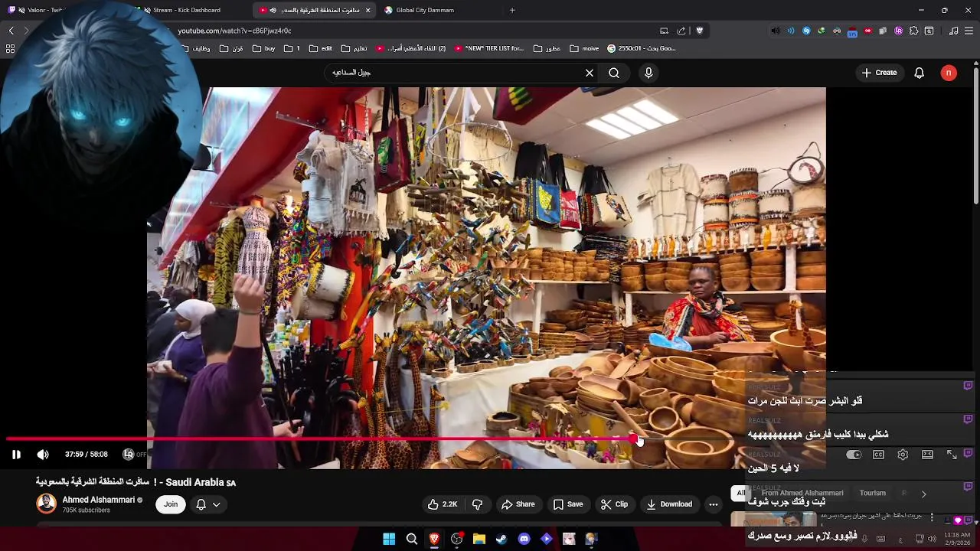980x551 pixels.
Task: Join the Ahmed Alshammari channel
Action: pos(171,504)
